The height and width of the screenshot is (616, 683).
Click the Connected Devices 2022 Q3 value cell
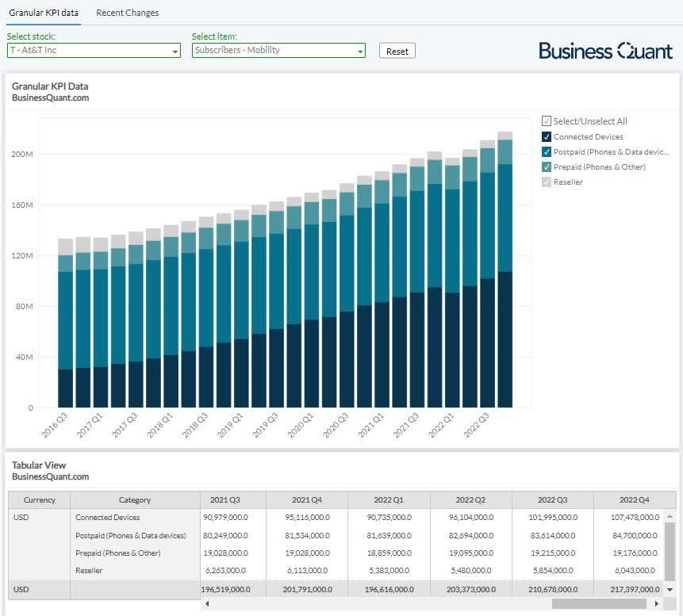pos(552,517)
